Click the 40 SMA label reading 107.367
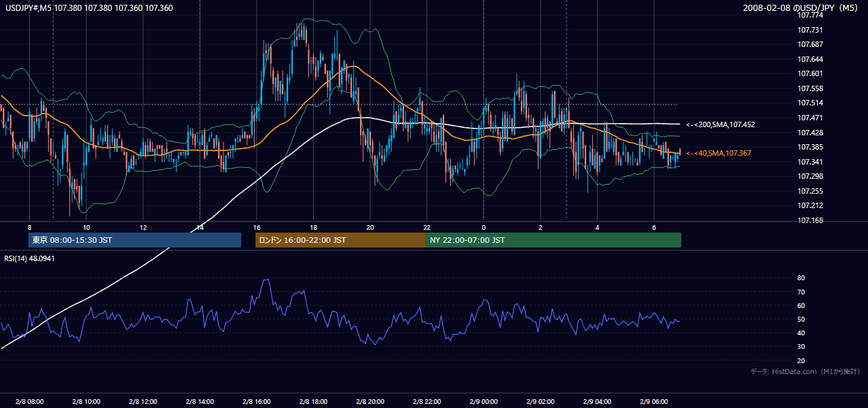This screenshot has height=408, width=868. (719, 153)
